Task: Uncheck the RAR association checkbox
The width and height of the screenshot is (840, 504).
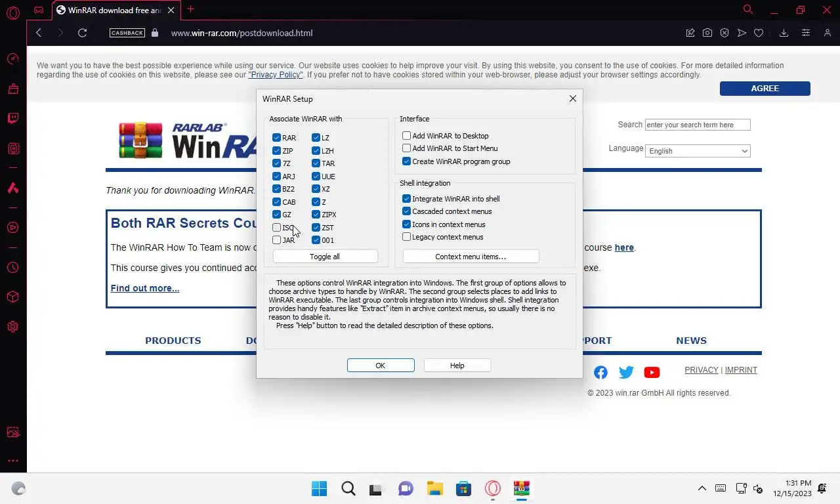Action: (276, 138)
